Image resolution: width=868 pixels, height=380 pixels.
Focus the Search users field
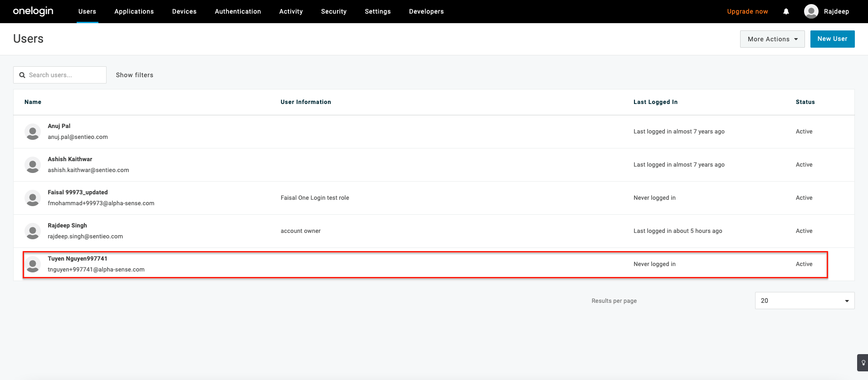pyautogui.click(x=63, y=75)
